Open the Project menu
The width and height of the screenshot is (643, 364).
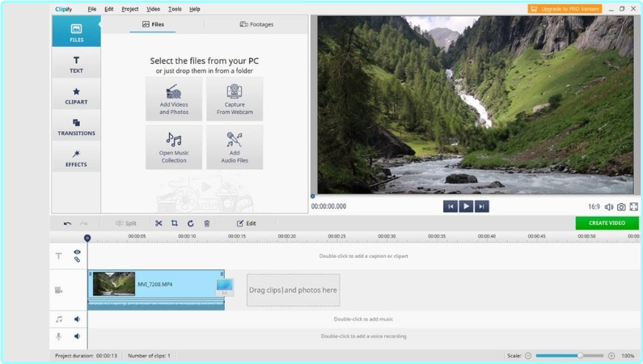pos(130,9)
